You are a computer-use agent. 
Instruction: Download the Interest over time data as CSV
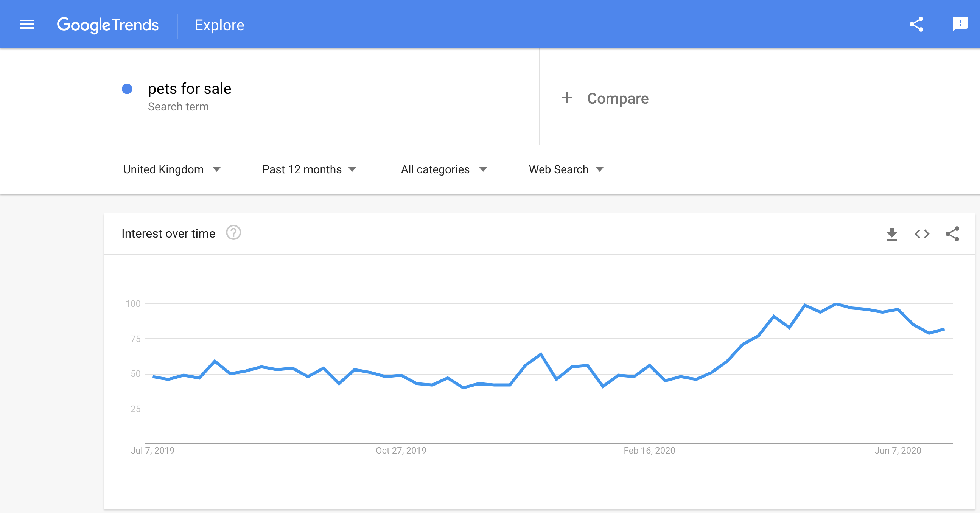tap(891, 234)
